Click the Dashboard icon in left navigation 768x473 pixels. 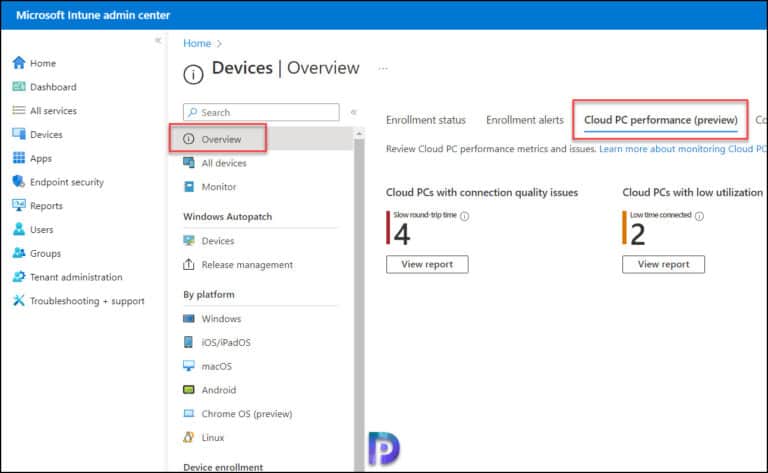[x=19, y=87]
